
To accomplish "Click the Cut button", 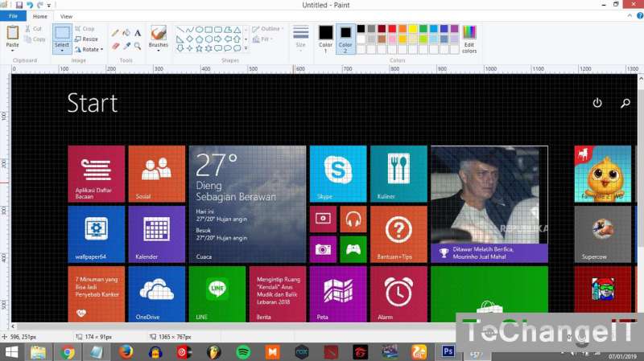I will (33, 29).
